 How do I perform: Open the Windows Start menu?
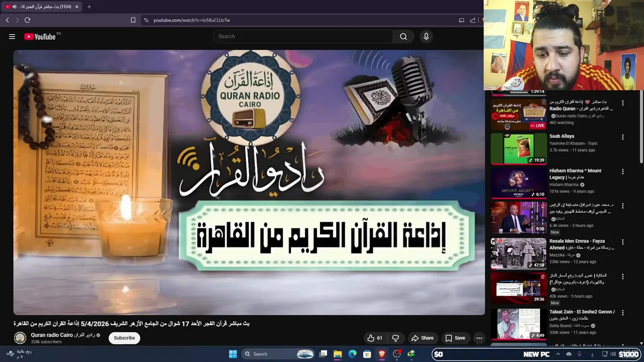(x=232, y=354)
